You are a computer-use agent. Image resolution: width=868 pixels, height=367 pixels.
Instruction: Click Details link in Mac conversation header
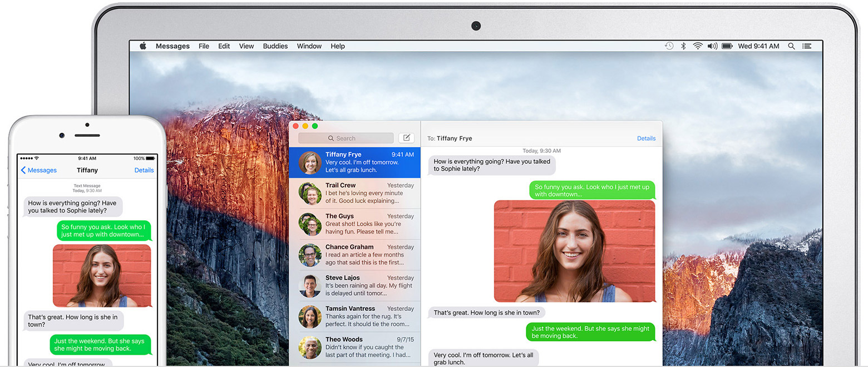(x=646, y=138)
